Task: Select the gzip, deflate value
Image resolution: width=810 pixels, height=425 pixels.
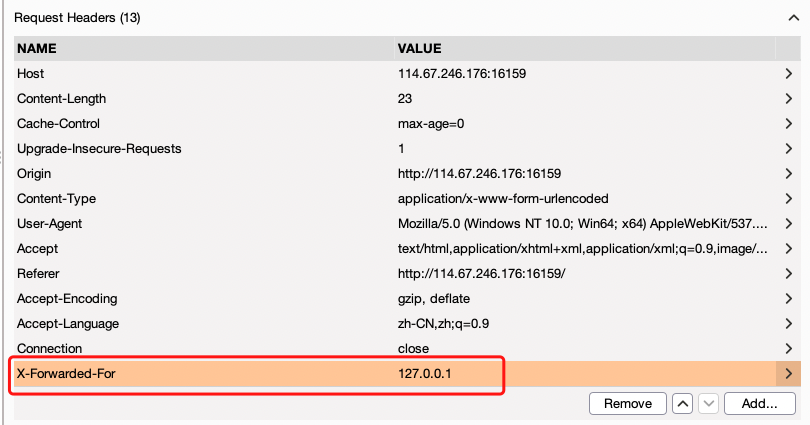Action: 434,298
